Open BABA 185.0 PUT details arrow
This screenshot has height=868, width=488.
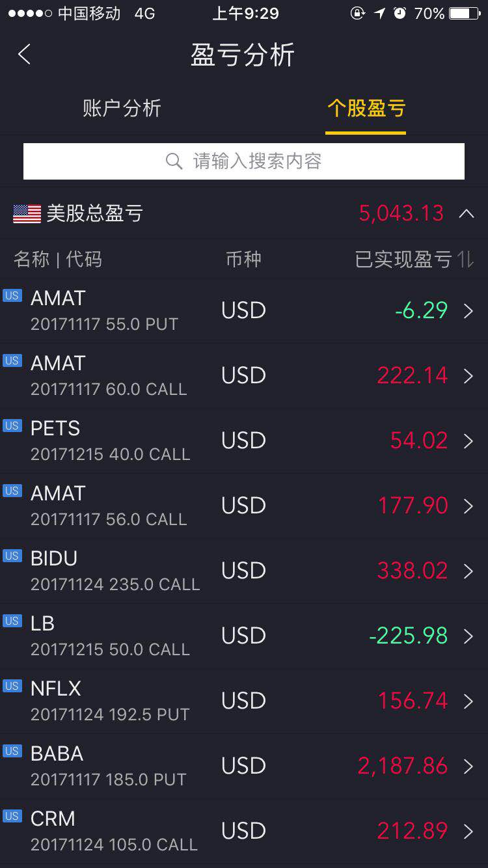pyautogui.click(x=468, y=766)
